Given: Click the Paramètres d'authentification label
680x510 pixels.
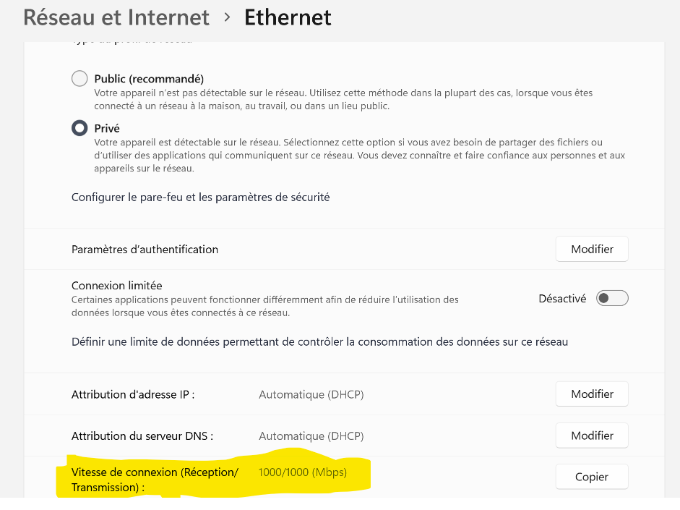Looking at the screenshot, I should coord(144,249).
